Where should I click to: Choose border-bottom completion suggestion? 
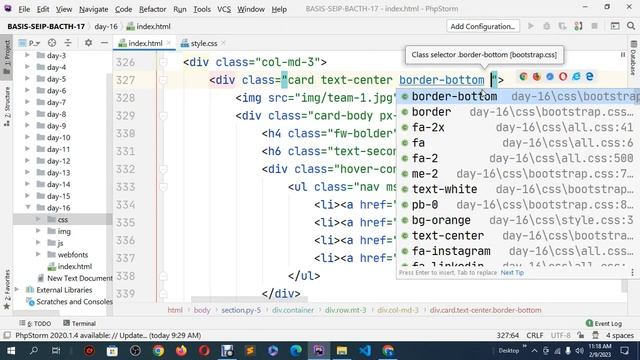(x=518, y=96)
